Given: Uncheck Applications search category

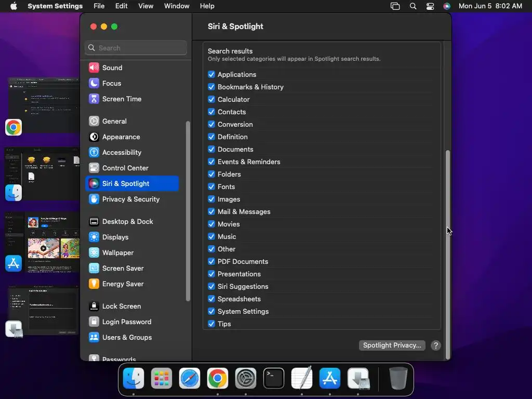Looking at the screenshot, I should pos(211,74).
